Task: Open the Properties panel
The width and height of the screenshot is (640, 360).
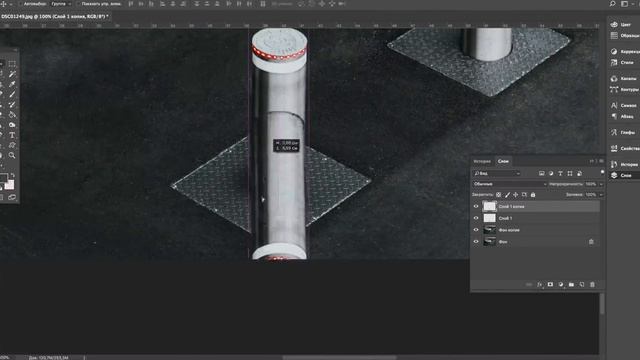Action: coord(624,148)
